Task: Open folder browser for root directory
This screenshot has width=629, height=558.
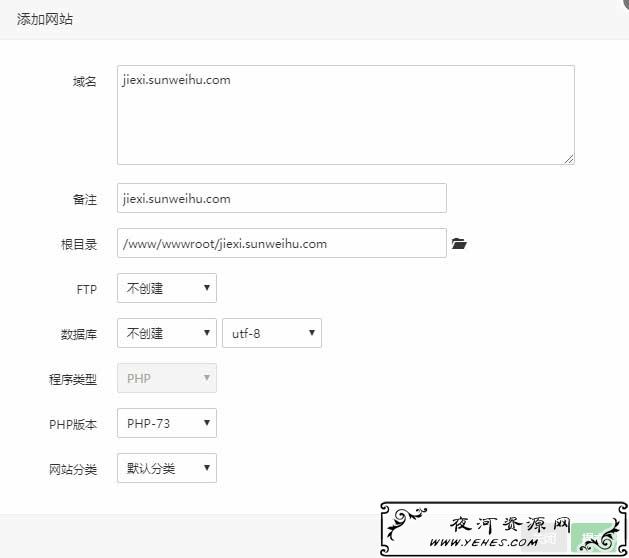Action: pos(459,243)
